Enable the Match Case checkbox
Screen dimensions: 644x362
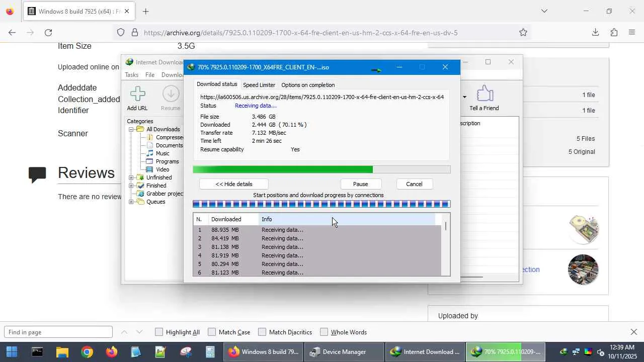point(212,332)
